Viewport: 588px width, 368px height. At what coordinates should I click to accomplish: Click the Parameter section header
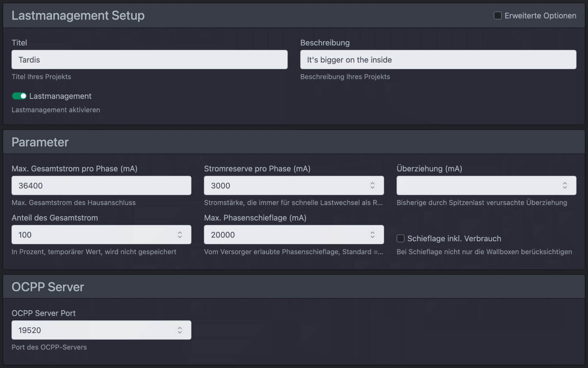pos(40,142)
